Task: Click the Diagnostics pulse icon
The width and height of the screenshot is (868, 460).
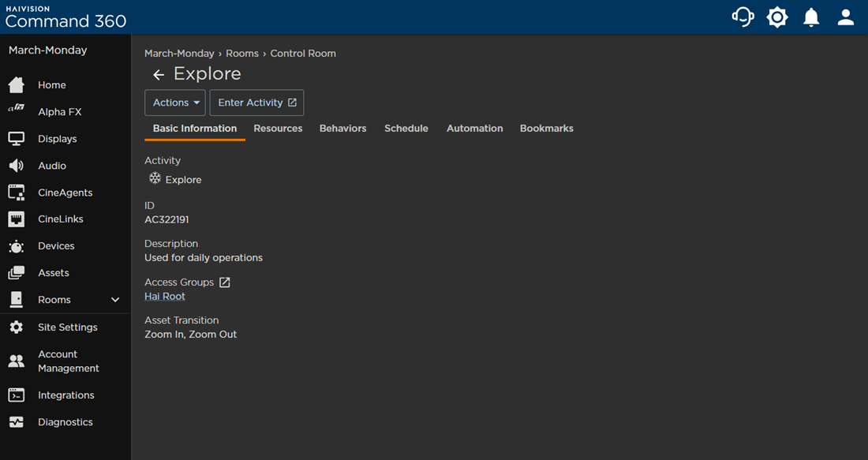Action: point(16,422)
